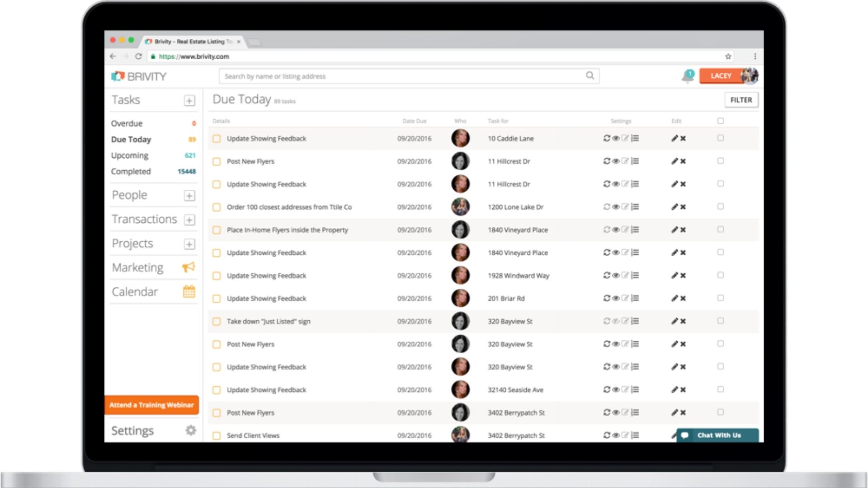Viewport: 868px width, 488px height.
Task: Expand the Projects section in the sidebar
Action: point(189,243)
